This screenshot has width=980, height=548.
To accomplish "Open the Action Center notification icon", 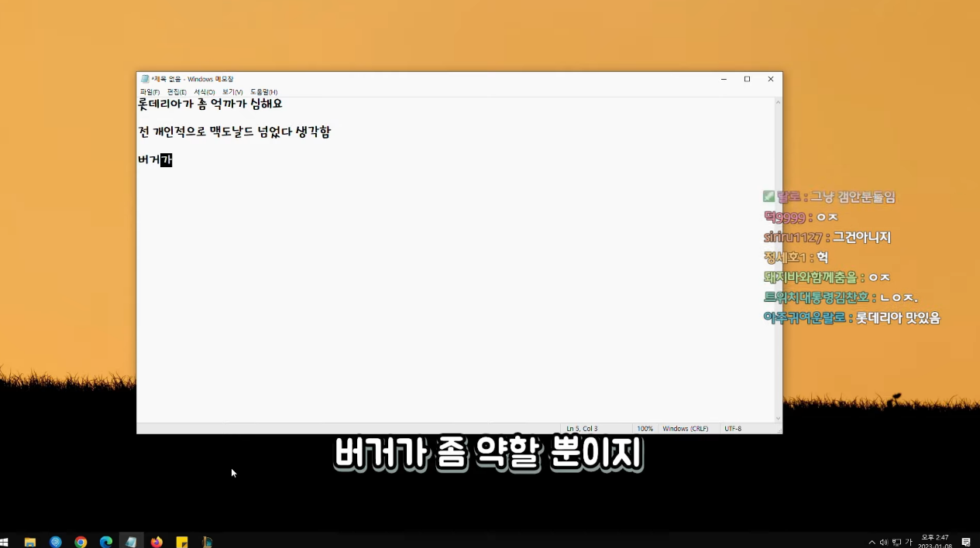I will tap(966, 542).
